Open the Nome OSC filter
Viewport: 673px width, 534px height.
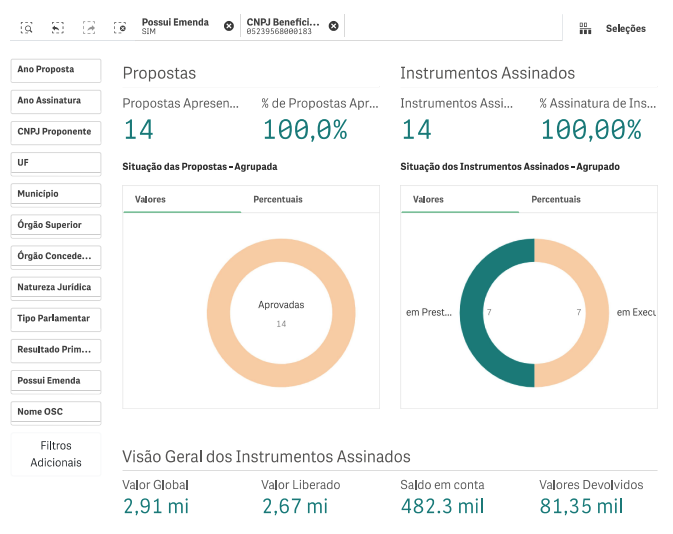click(56, 412)
